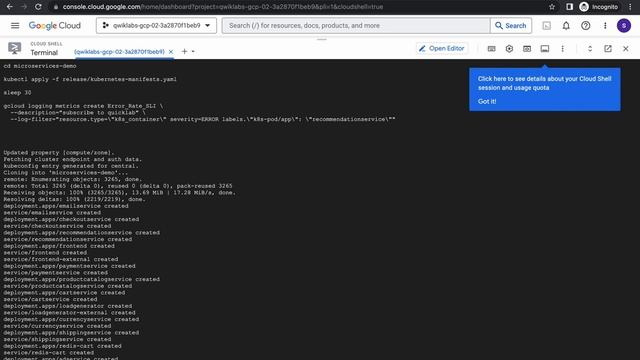Bookmark this page star icon
This screenshot has height=360, width=640.
pos(552,7)
